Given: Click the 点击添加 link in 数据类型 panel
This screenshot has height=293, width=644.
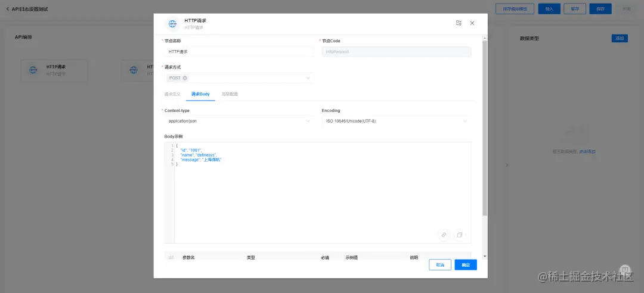Looking at the screenshot, I should pyautogui.click(x=587, y=152).
